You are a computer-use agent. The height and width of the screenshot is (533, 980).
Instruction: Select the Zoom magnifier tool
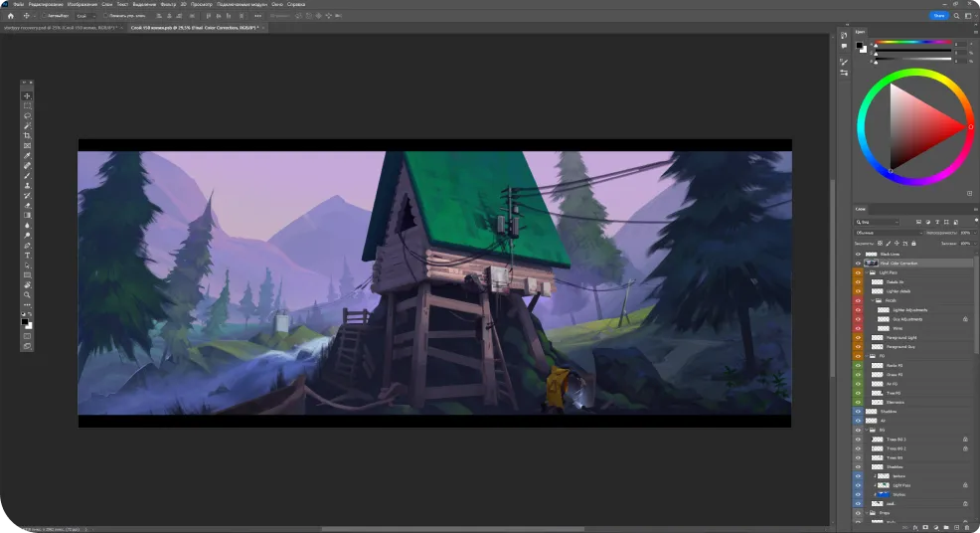pyautogui.click(x=27, y=294)
